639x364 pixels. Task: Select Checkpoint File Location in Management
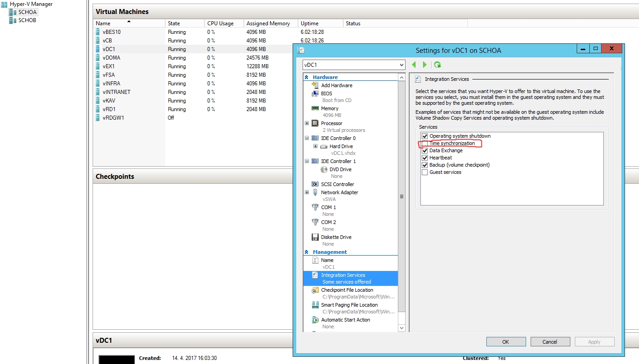click(347, 290)
